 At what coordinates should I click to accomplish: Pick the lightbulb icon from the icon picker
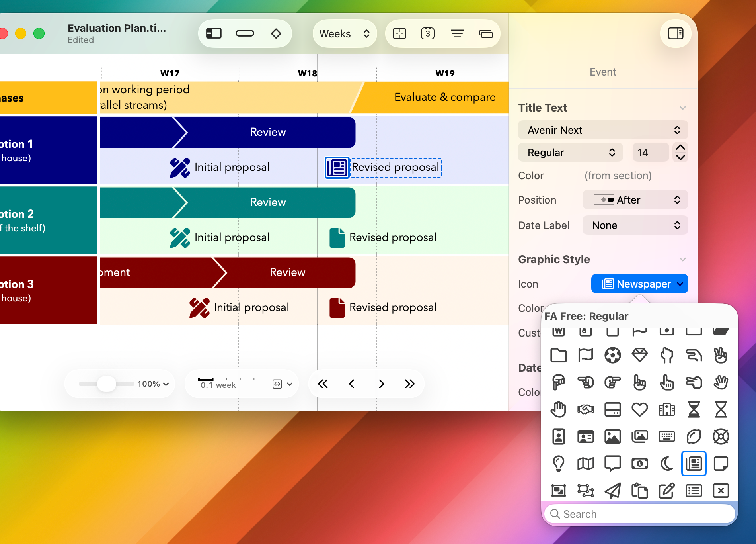559,463
